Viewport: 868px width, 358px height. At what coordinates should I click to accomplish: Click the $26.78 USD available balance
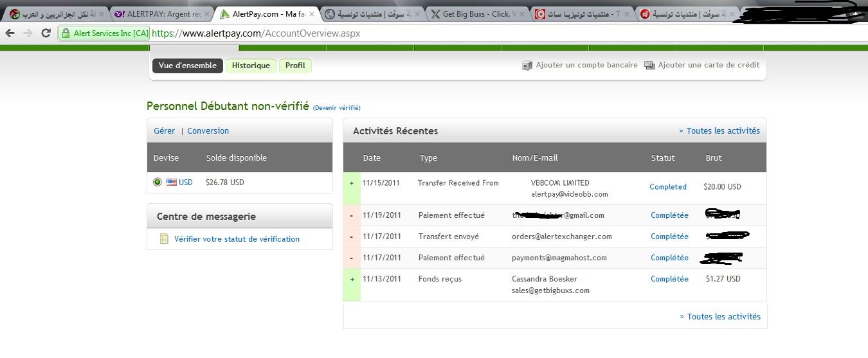click(225, 183)
